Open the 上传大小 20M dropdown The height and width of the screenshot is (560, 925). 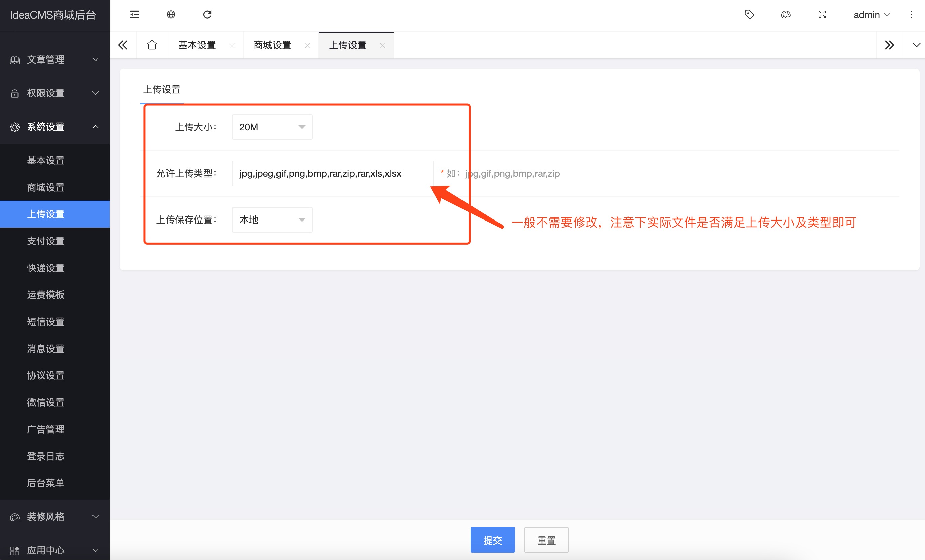(x=272, y=127)
